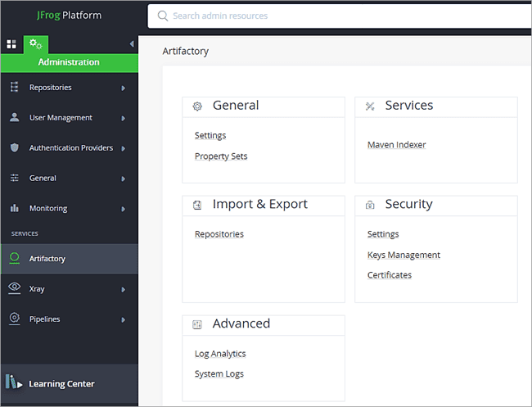
Task: Select Artifactory under Services in sidebar
Action: click(70, 259)
